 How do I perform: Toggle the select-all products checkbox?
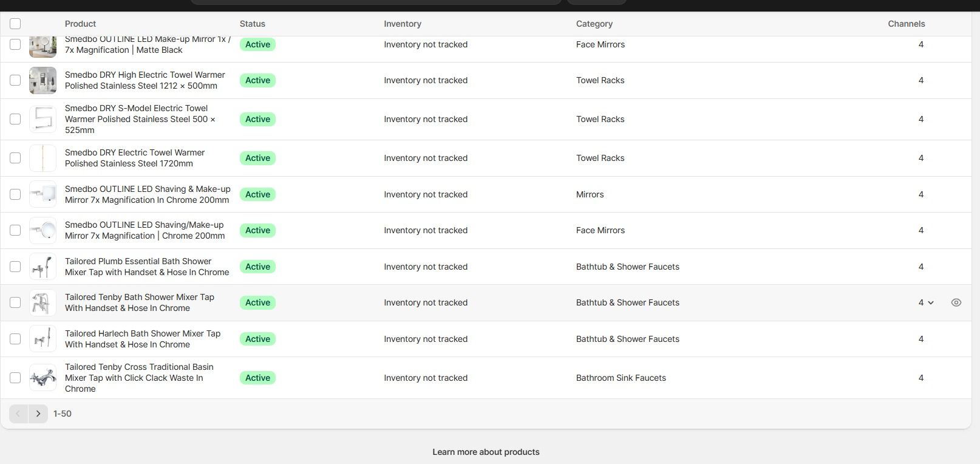coord(15,24)
